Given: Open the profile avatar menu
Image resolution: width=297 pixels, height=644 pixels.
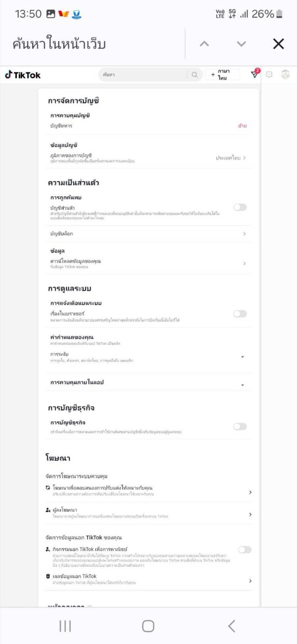Looking at the screenshot, I should [x=285, y=74].
